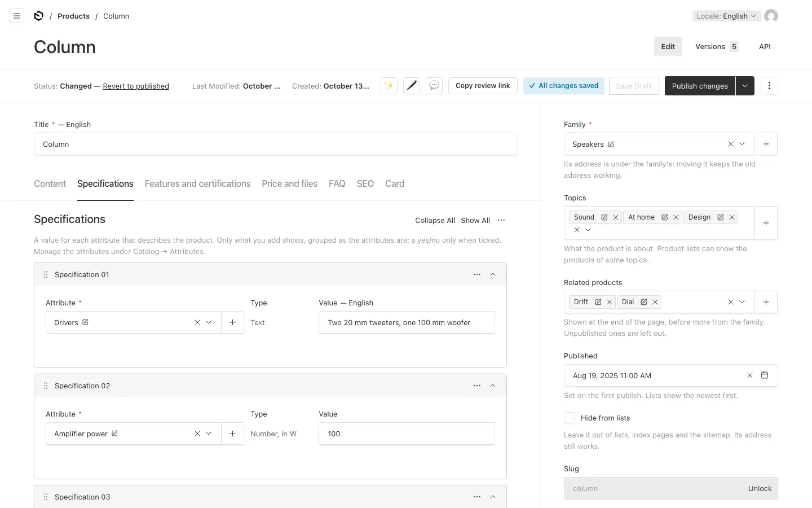The width and height of the screenshot is (812, 508).
Task: Expand the Related products dropdown chevron
Action: point(742,302)
